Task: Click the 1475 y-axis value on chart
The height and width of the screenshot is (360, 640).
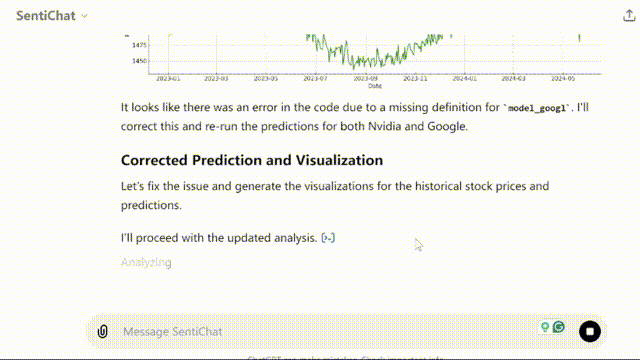Action: tap(139, 45)
